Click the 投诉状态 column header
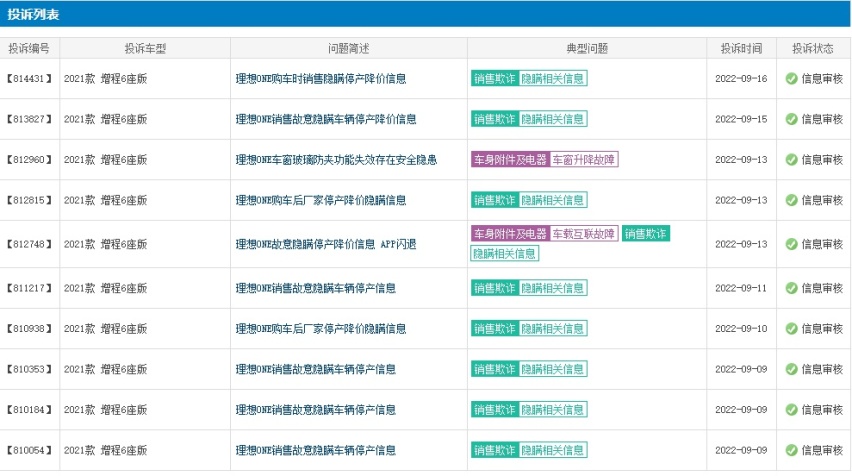 pyautogui.click(x=812, y=49)
